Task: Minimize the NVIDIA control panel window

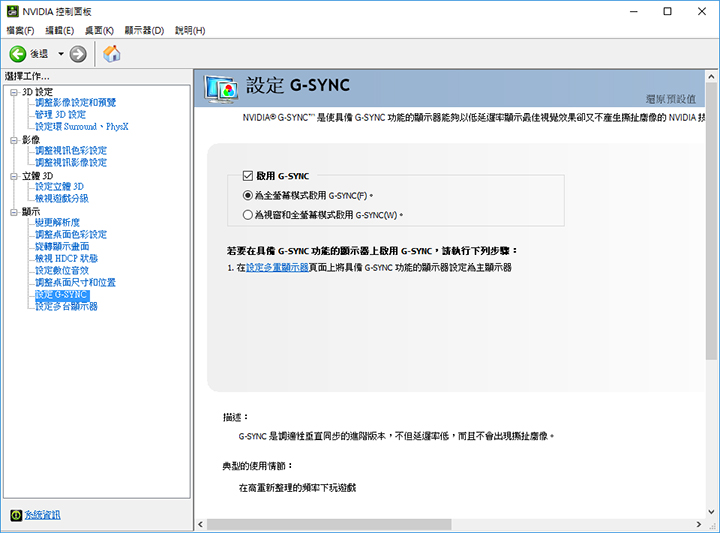Action: click(x=634, y=11)
